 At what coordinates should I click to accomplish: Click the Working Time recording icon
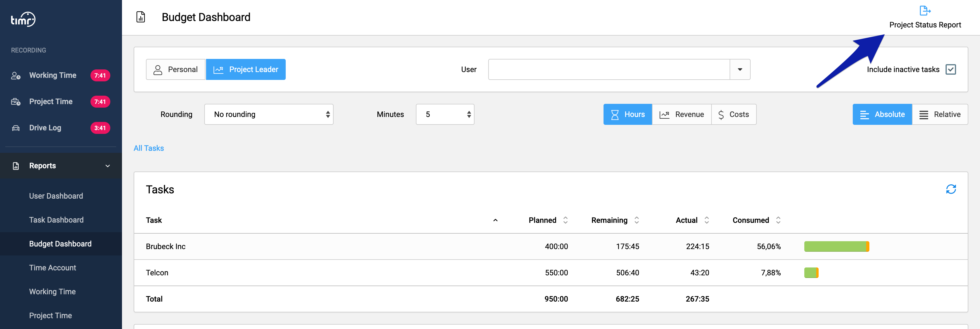pyautogui.click(x=15, y=75)
